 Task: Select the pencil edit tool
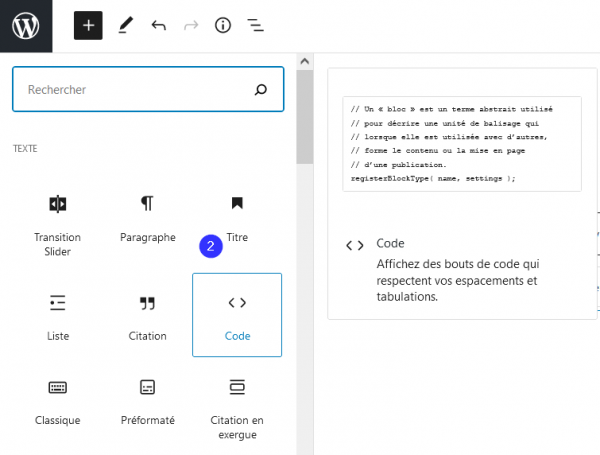point(126,26)
